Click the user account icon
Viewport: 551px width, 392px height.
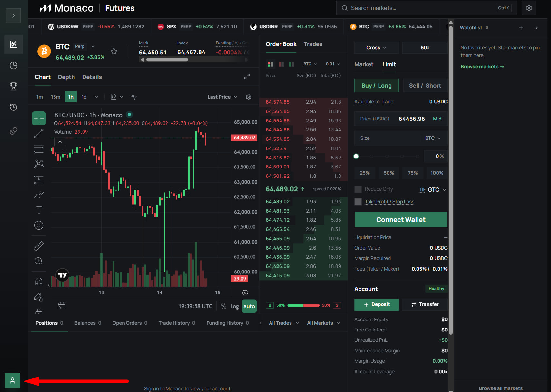[x=12, y=381]
